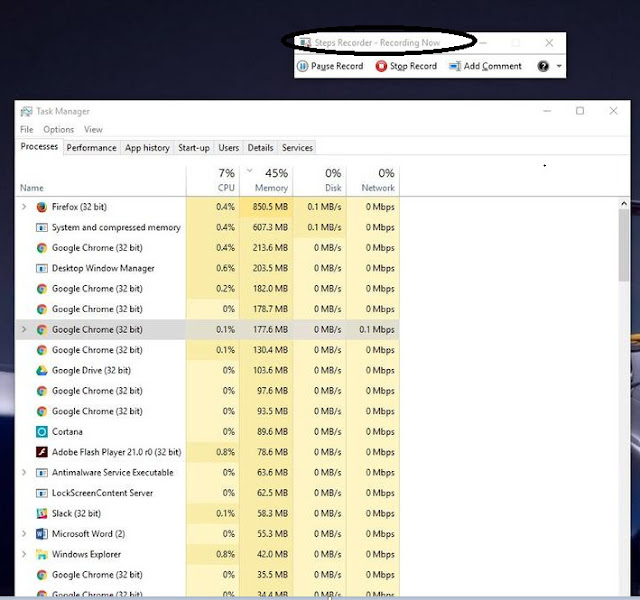Stop the Steps Recorder recording

(406, 66)
